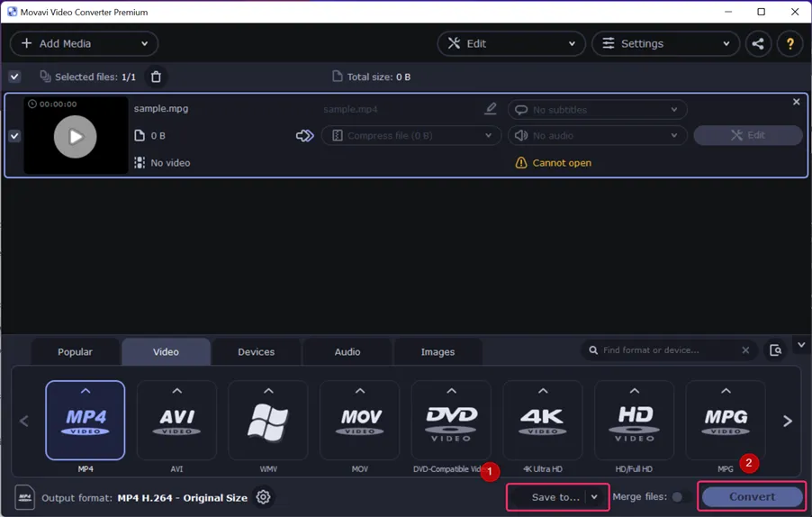The height and width of the screenshot is (517, 812).
Task: Click the Cannot open warning
Action: coord(553,163)
